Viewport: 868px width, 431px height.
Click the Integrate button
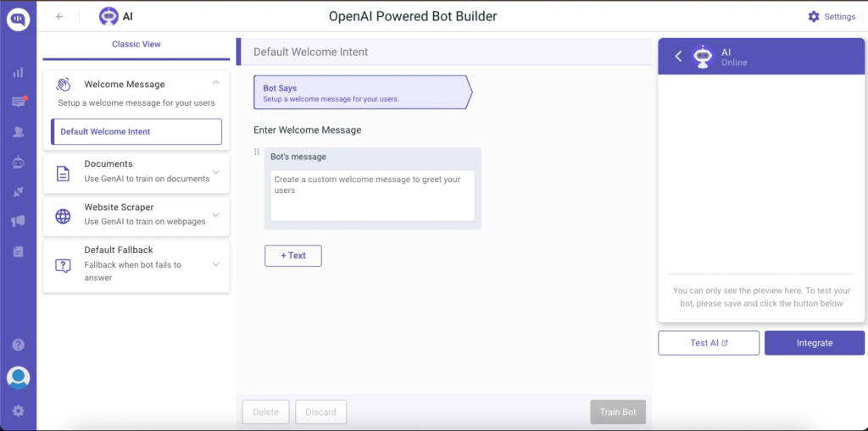[x=815, y=343]
